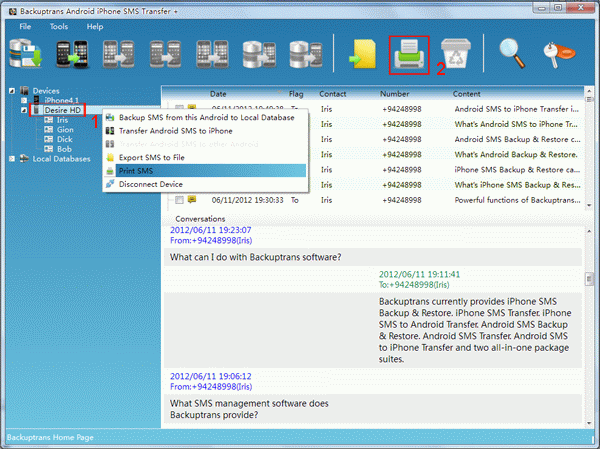Tick the checkbox for the 19:30:33 message
The width and height of the screenshot is (600, 449).
[179, 200]
